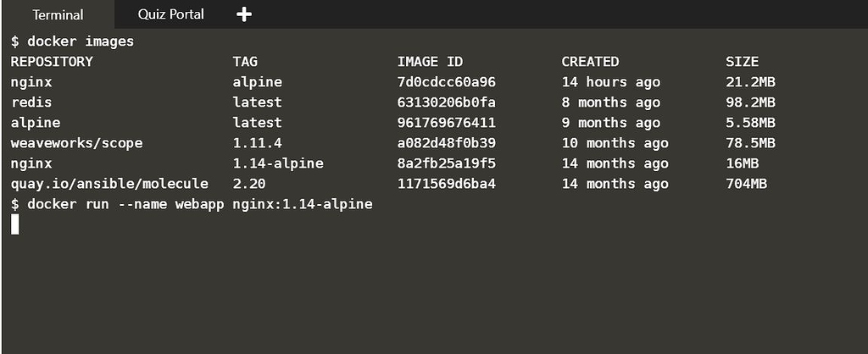Click the weaveworks/scope repository name

76,142
